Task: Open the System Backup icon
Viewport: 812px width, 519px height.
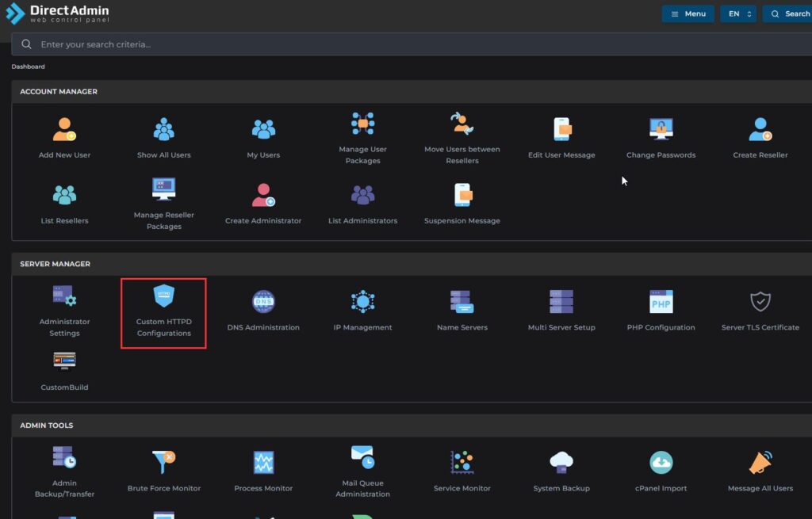Action: tap(561, 463)
